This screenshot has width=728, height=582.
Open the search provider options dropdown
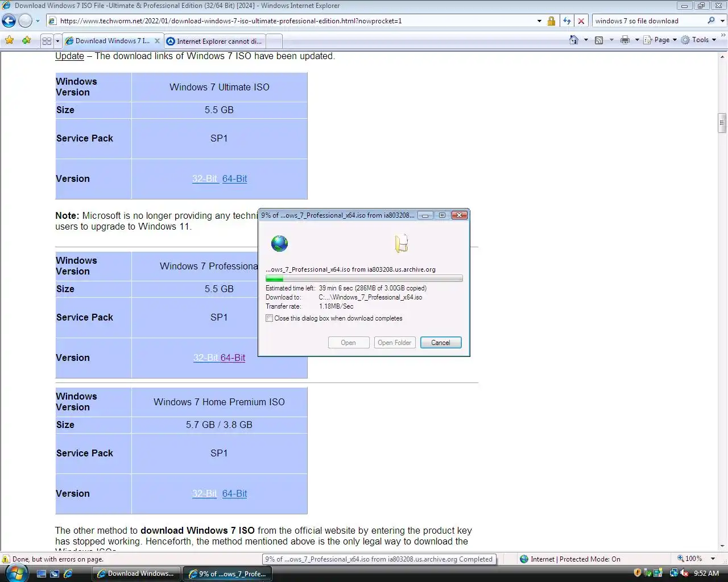click(723, 21)
